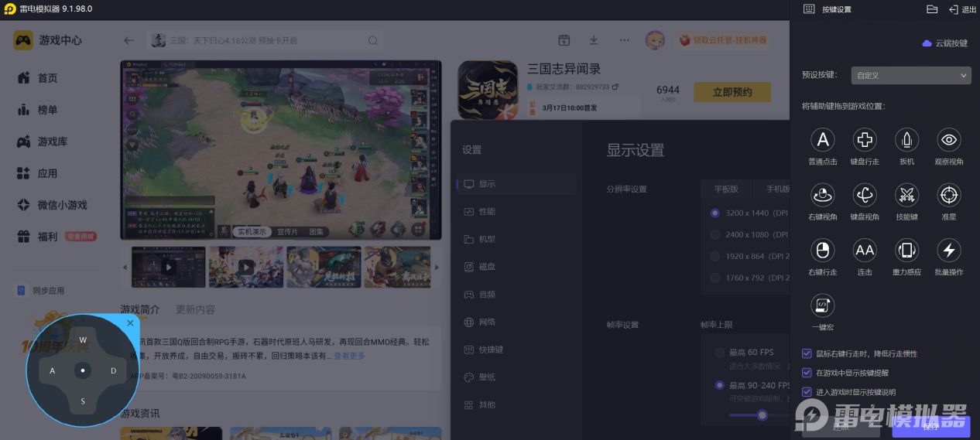Select the 技能键 crossed-swords icon

pos(906,195)
